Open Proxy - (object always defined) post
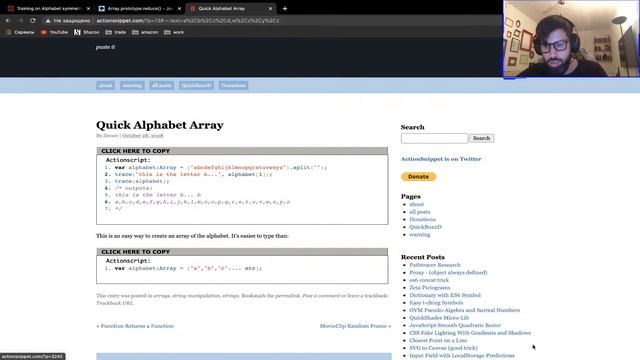640x360 pixels. pos(448,272)
